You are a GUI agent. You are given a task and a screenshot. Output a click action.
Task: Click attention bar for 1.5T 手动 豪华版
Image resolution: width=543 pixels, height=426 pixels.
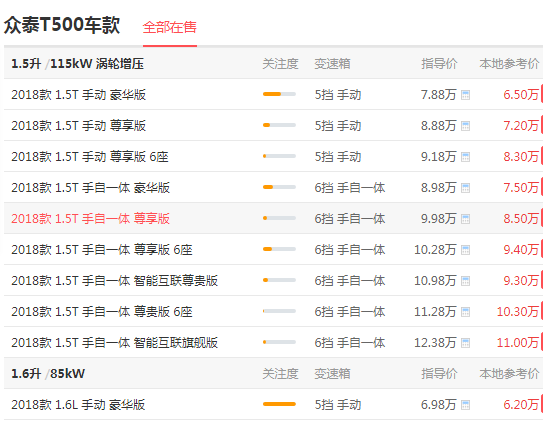point(279,94)
